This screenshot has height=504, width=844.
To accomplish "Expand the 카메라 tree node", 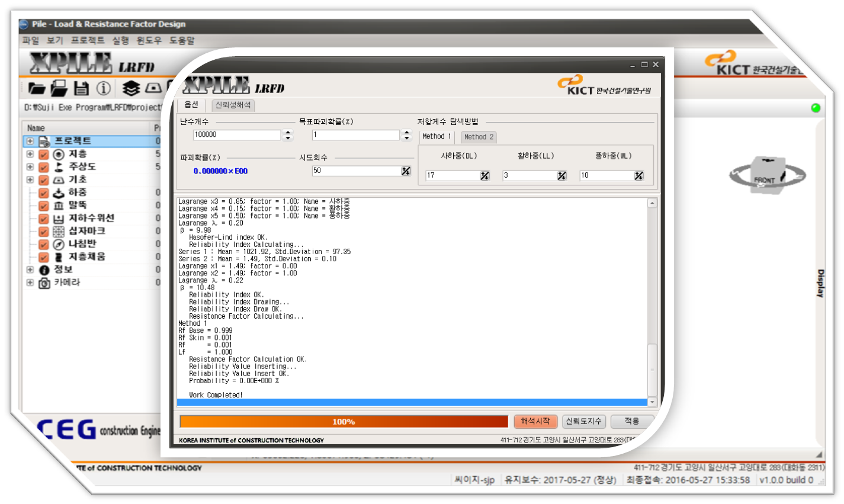I will click(x=30, y=283).
